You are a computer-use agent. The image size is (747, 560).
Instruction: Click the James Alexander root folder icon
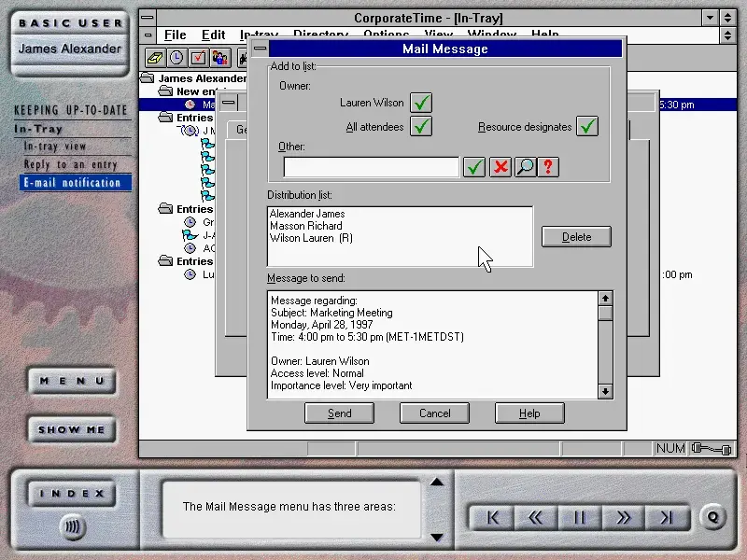[x=147, y=78]
